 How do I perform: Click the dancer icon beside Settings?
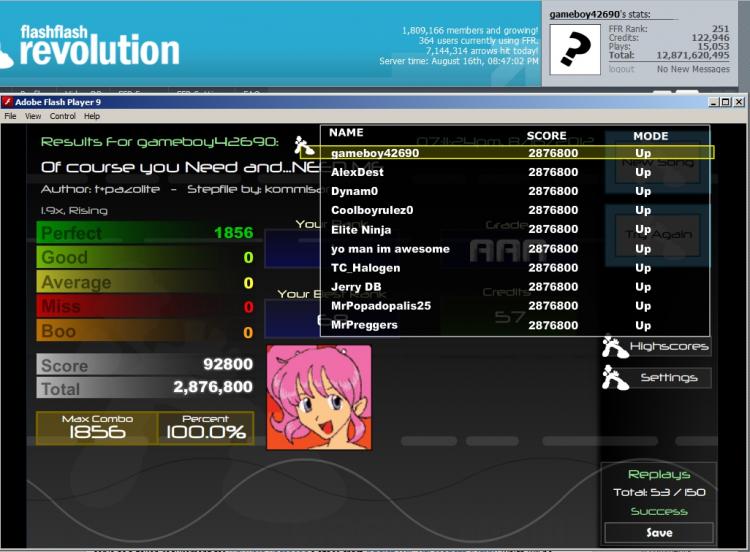click(x=615, y=378)
